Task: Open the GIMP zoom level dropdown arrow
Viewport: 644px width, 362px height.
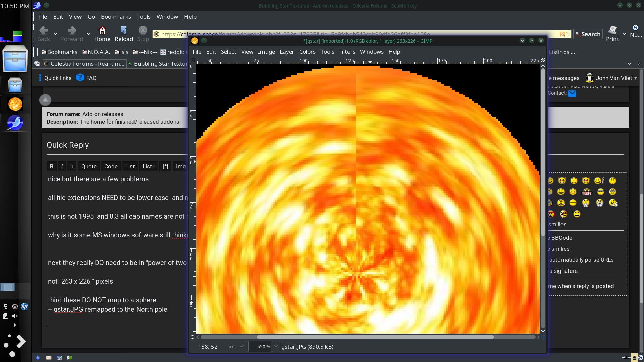Action: 276,347
